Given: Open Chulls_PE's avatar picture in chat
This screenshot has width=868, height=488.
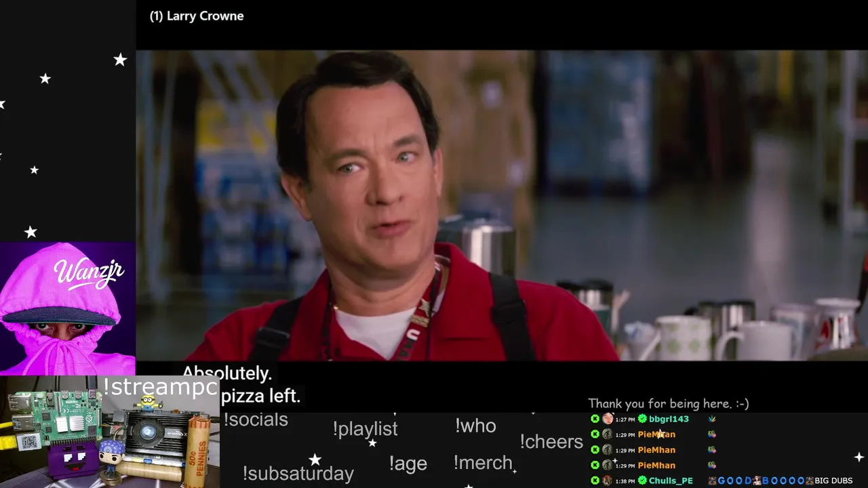Looking at the screenshot, I should 608,481.
